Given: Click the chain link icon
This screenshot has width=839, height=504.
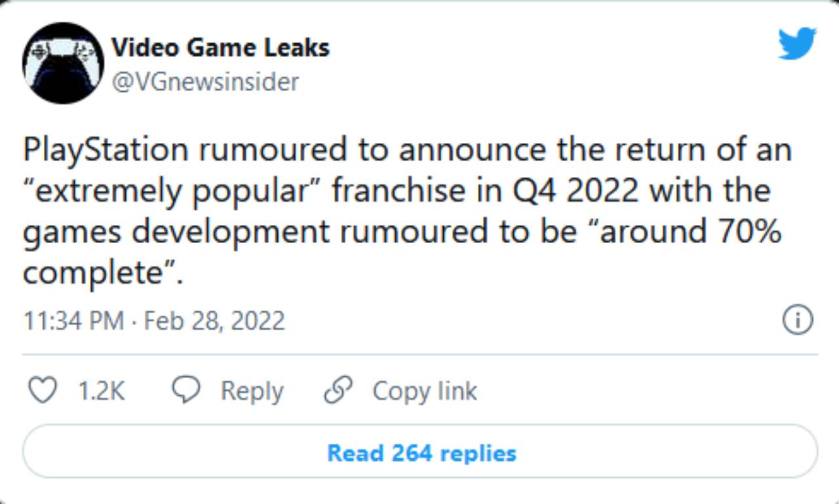Looking at the screenshot, I should pos(339,391).
